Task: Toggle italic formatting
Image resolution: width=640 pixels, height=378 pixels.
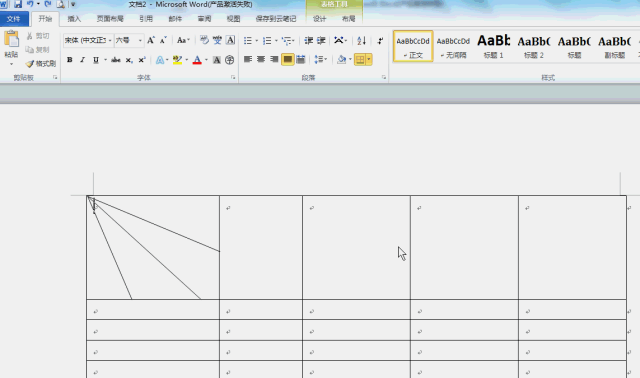Action: click(82, 60)
